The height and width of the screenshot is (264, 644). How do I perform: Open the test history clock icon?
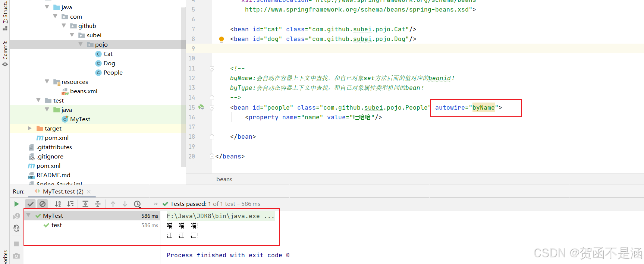137,204
